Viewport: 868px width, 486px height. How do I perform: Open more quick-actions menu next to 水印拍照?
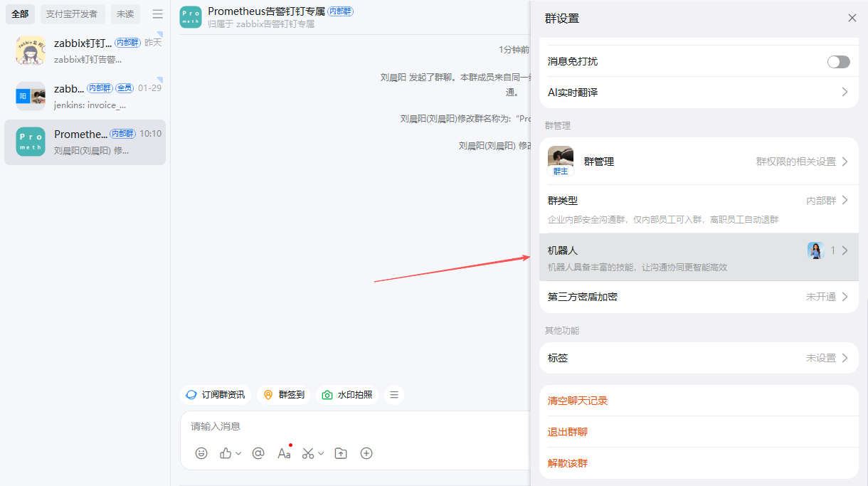(394, 394)
